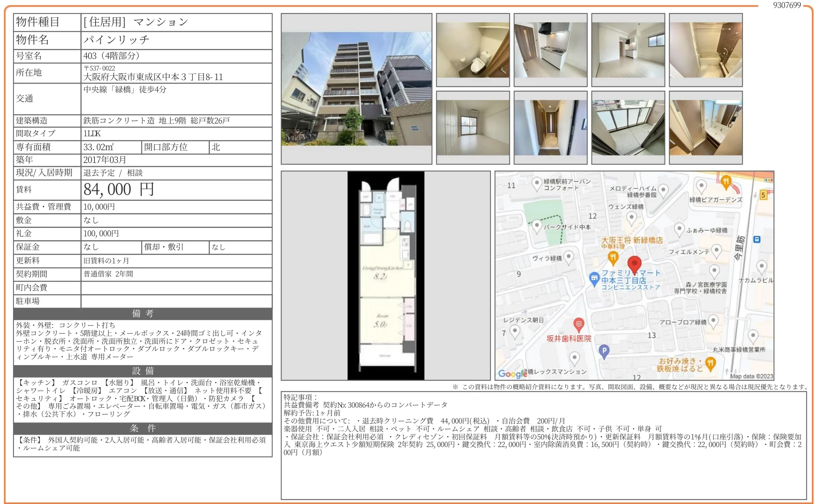Click the 大阪王将 restaurant map marker

(613, 257)
